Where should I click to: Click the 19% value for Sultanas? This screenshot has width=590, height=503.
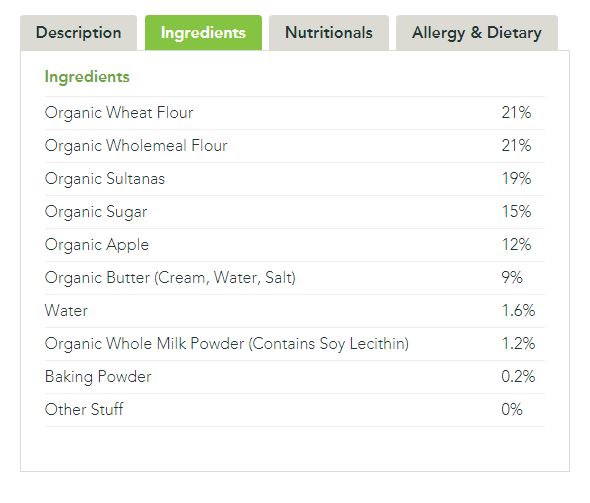(516, 179)
